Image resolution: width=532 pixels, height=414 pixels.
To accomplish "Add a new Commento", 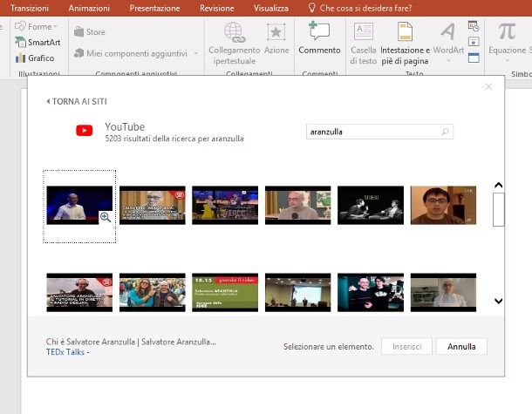I will click(319, 38).
